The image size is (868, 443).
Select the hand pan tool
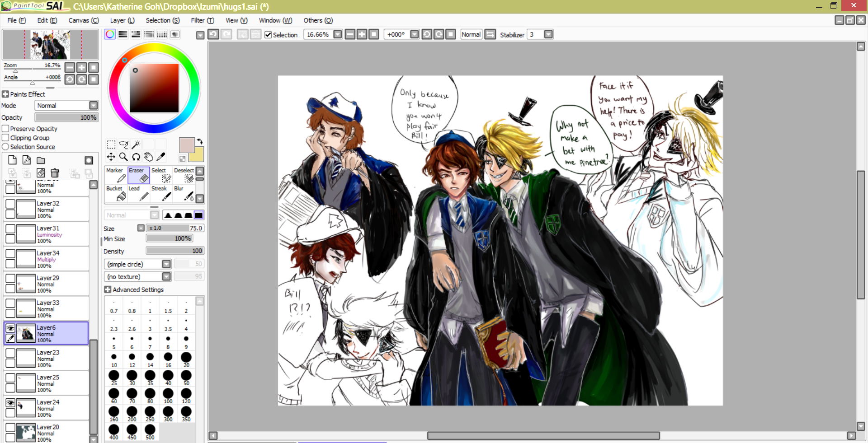click(148, 157)
